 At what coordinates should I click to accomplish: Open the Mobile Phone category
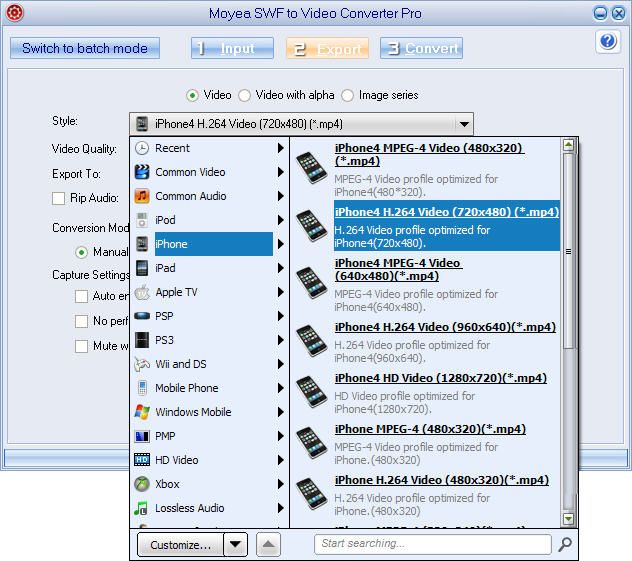[x=209, y=388]
